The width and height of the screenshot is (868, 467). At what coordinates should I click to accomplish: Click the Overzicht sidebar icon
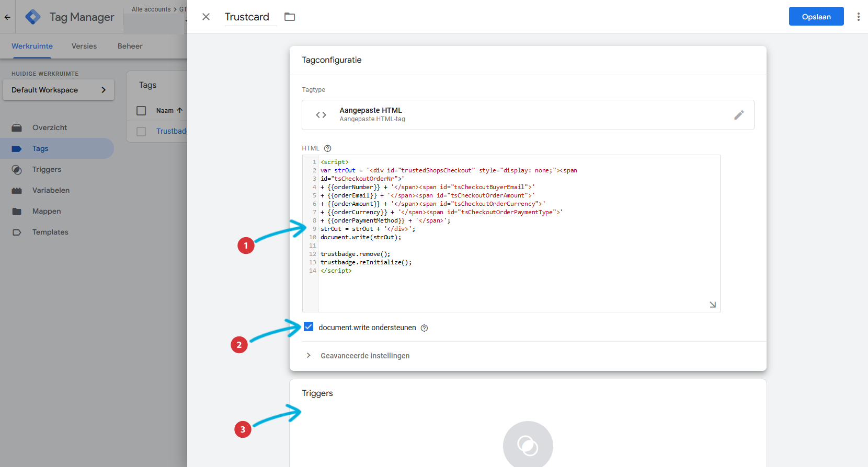coord(17,128)
